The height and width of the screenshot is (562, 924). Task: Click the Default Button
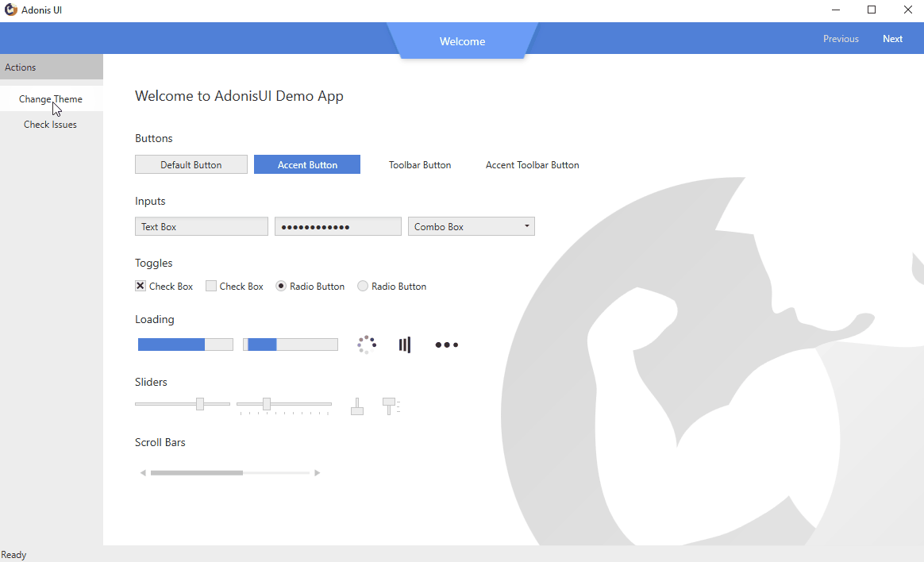[x=191, y=164]
